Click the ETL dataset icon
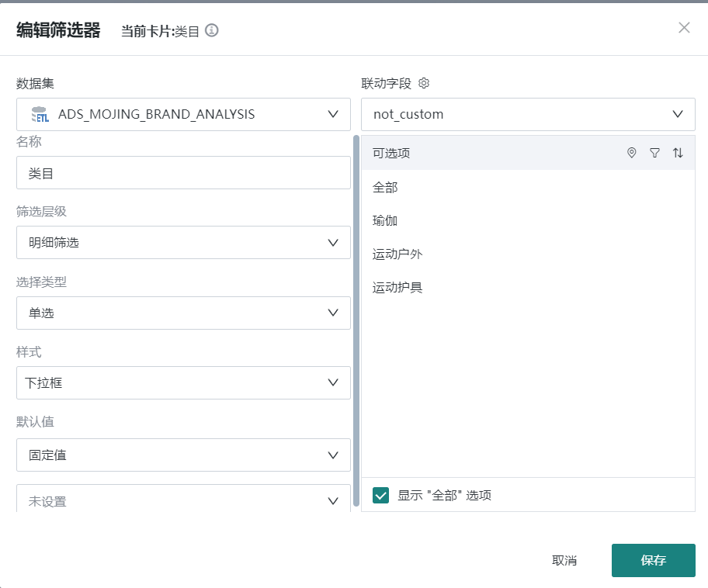 pos(40,115)
